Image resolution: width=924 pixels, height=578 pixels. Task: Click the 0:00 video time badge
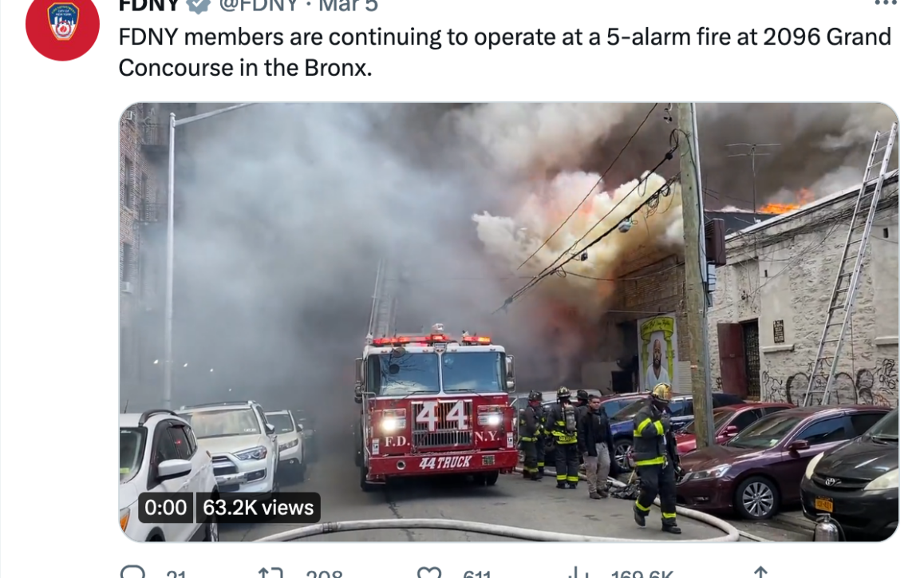point(166,507)
